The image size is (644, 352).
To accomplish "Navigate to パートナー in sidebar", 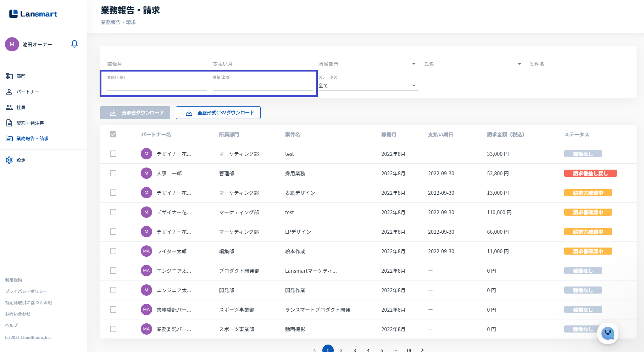I will click(x=27, y=92).
